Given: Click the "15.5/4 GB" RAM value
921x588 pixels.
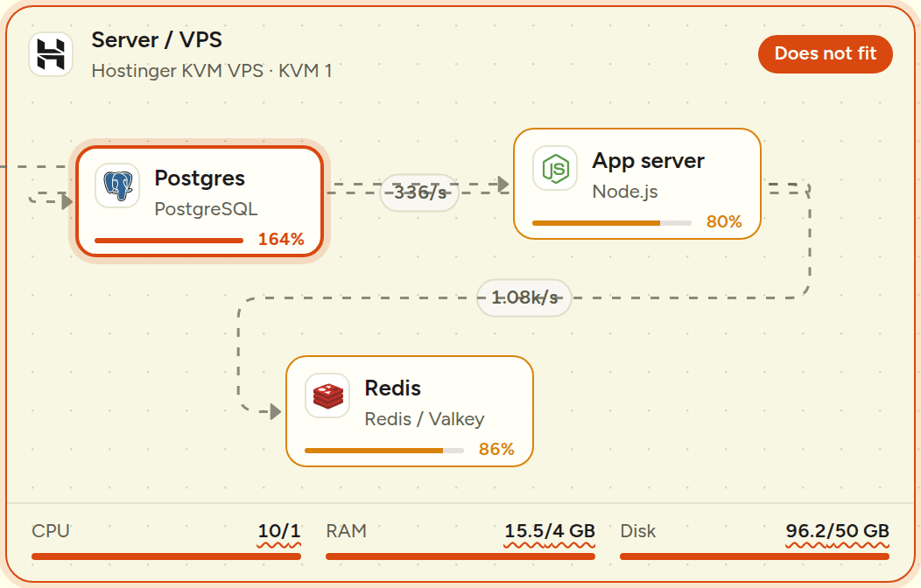Looking at the screenshot, I should click(x=550, y=531).
